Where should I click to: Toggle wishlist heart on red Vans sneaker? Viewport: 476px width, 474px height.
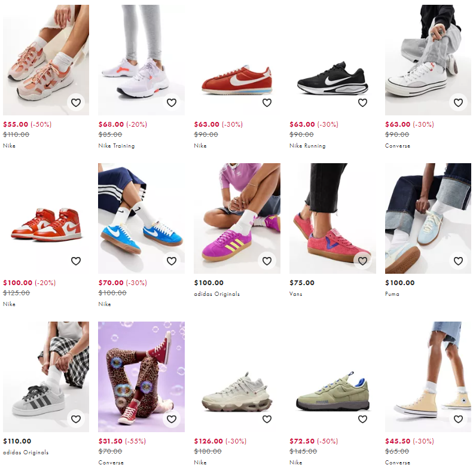(362, 261)
